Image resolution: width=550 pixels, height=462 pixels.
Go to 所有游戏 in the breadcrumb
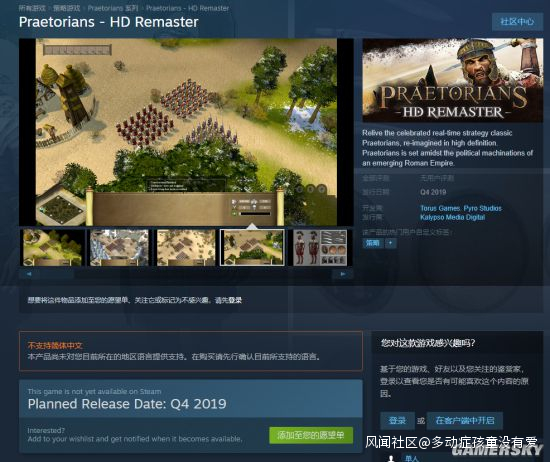tap(32, 8)
